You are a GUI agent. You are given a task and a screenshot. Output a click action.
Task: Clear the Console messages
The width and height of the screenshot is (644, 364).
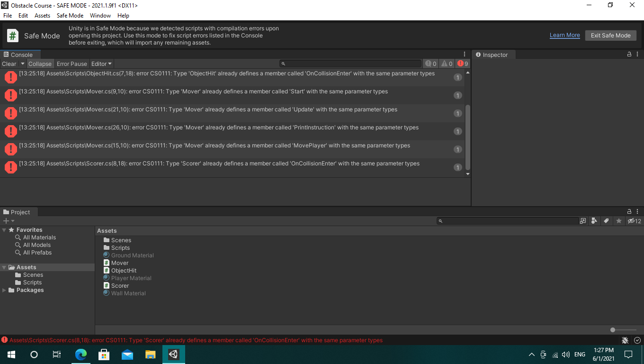(9, 64)
